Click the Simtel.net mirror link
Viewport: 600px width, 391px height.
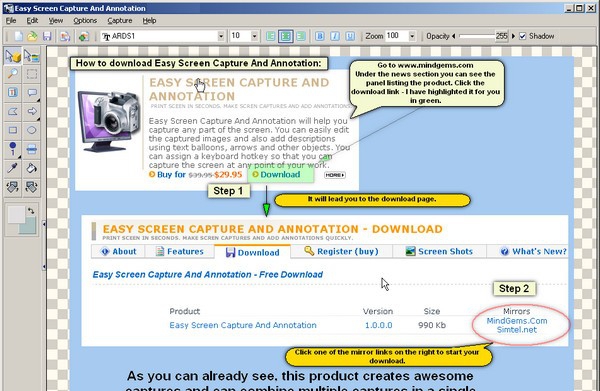click(517, 329)
